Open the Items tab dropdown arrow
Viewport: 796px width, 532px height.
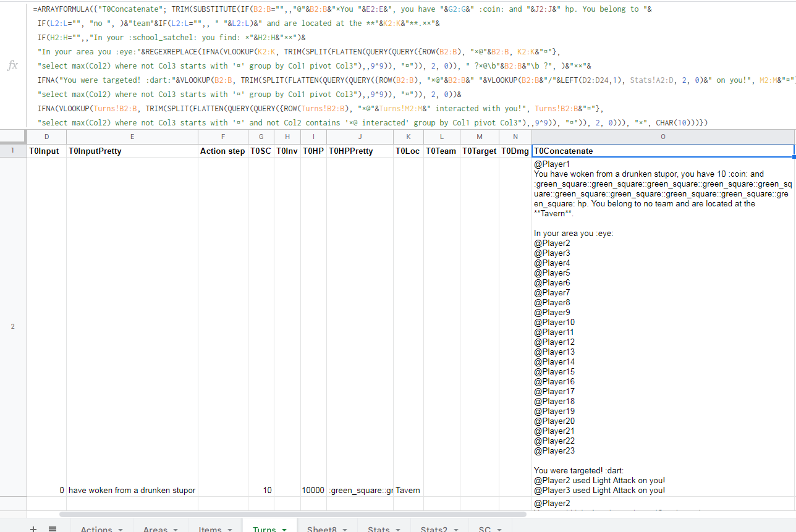229,530
